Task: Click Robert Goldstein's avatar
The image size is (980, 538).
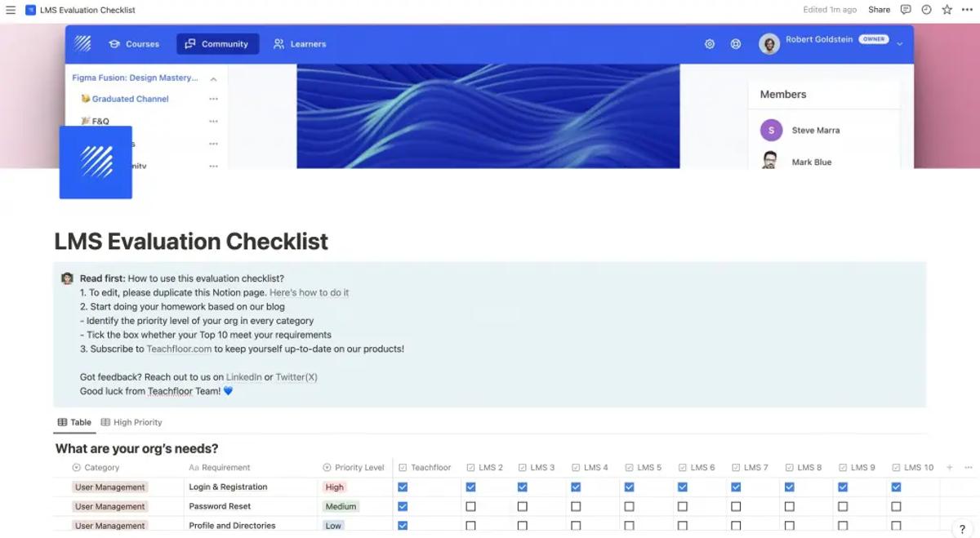Action: click(x=769, y=44)
